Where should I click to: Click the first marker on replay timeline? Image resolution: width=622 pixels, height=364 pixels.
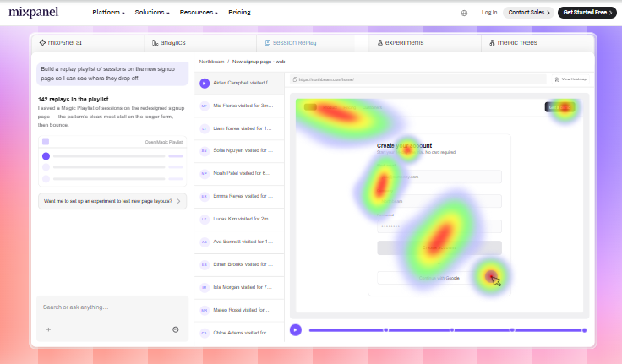[x=385, y=330]
